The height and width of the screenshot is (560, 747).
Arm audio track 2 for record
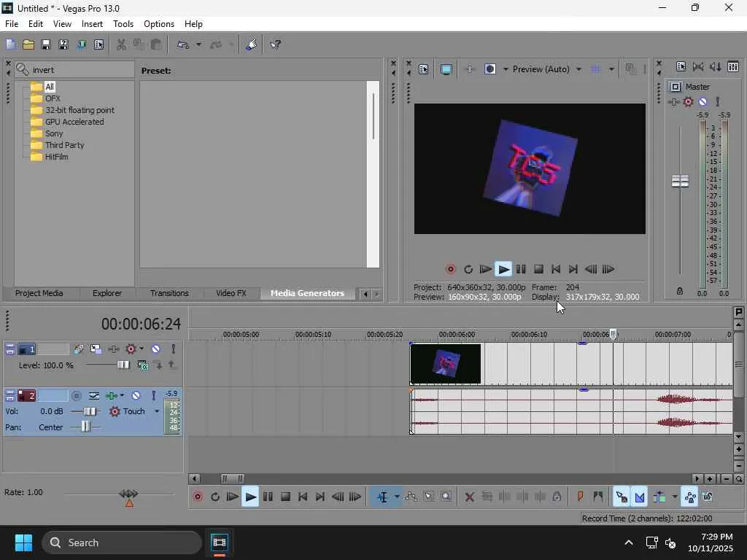click(76, 396)
